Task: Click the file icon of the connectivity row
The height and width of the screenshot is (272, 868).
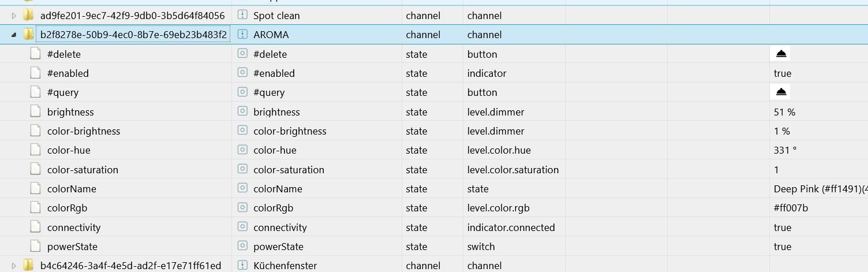Action: tap(36, 228)
